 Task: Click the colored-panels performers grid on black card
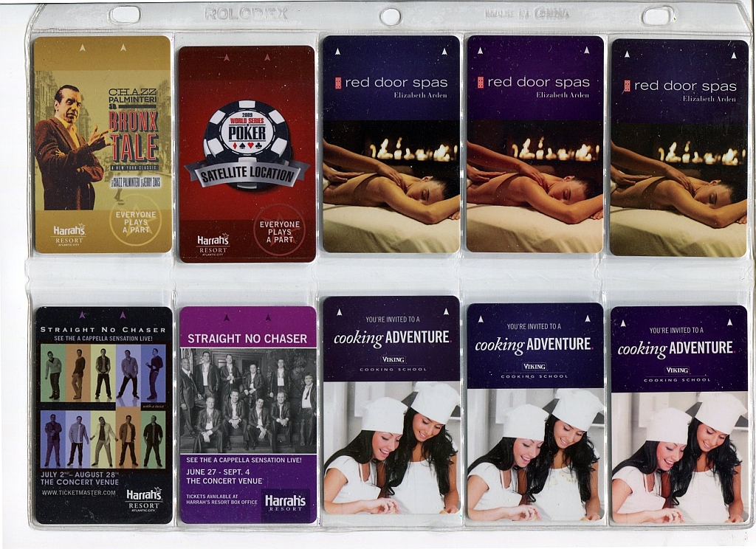click(103, 407)
